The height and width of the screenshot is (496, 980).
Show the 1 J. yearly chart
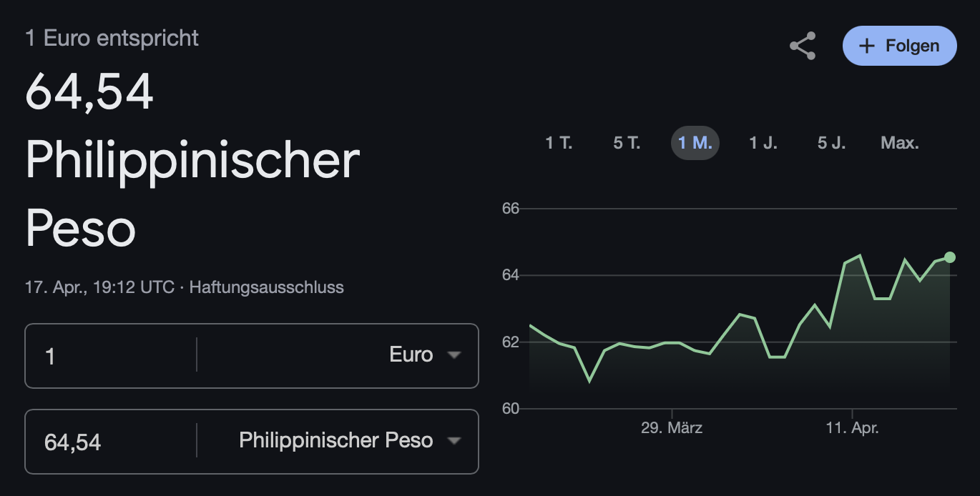[763, 143]
